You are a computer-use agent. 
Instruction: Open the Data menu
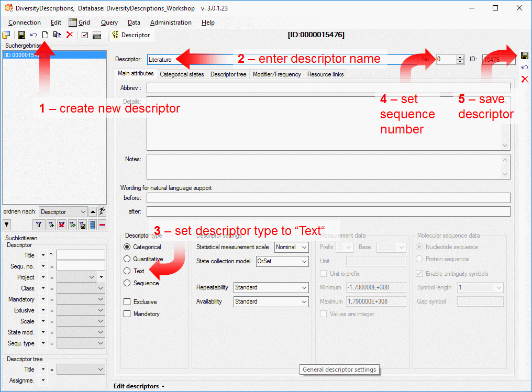click(x=134, y=23)
